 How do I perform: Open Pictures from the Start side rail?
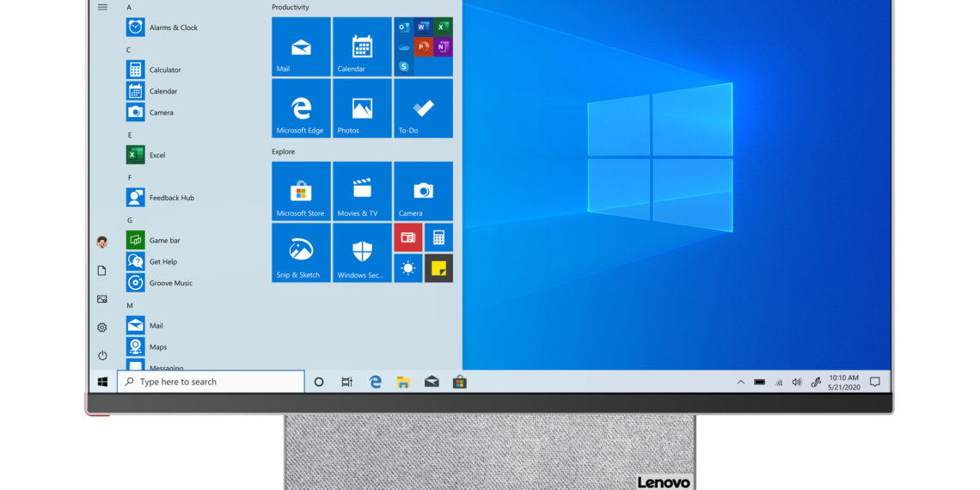click(x=102, y=299)
